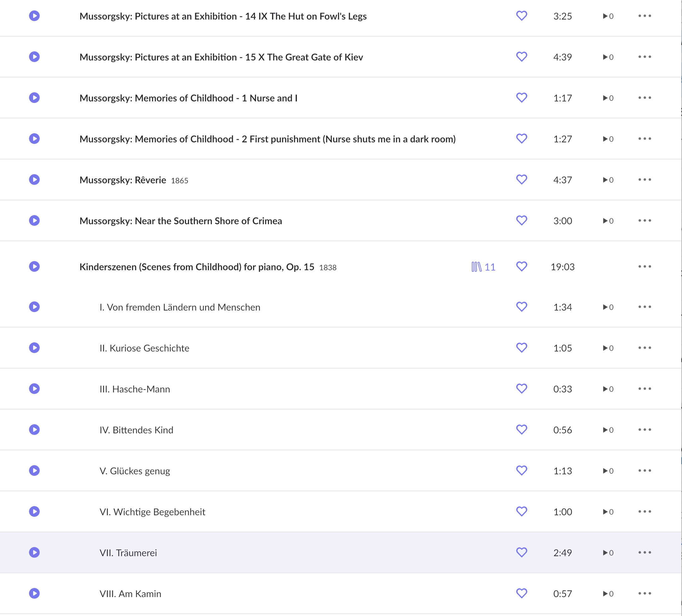Like VI. Wichtige Begebenheit movement

(x=521, y=511)
